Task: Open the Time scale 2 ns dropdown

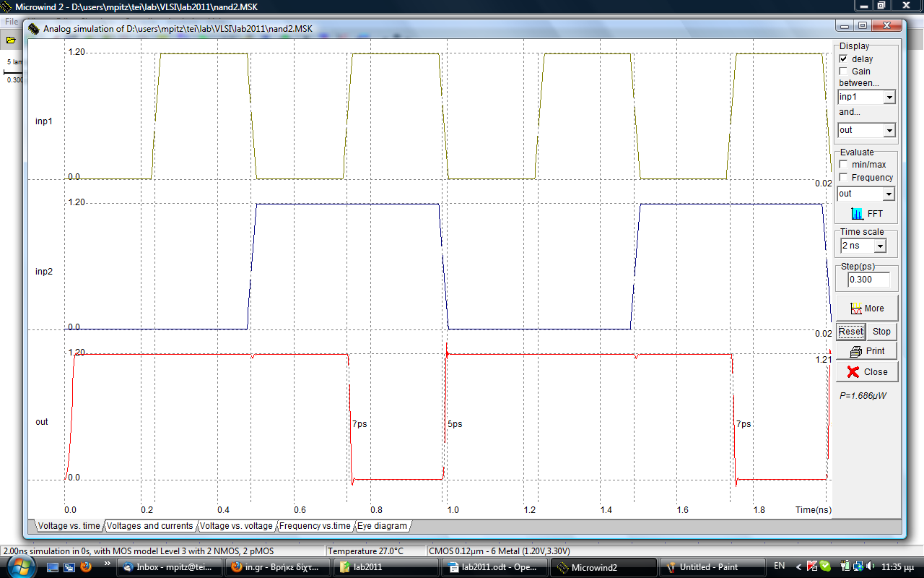Action: 880,246
